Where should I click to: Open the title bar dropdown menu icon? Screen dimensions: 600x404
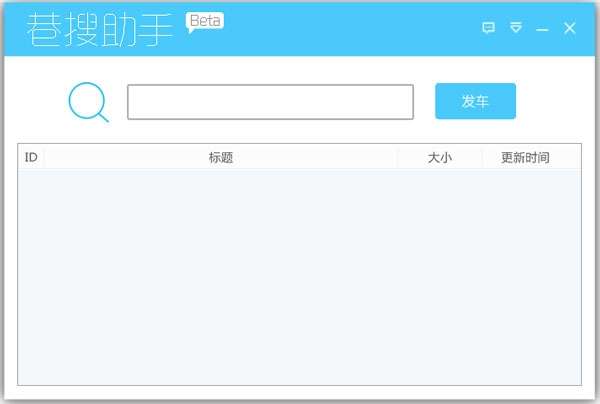516,27
